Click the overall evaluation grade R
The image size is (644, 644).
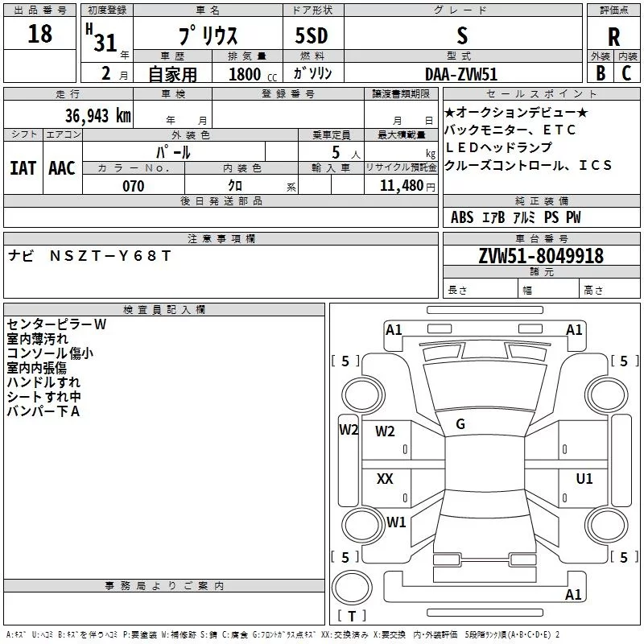tap(613, 36)
